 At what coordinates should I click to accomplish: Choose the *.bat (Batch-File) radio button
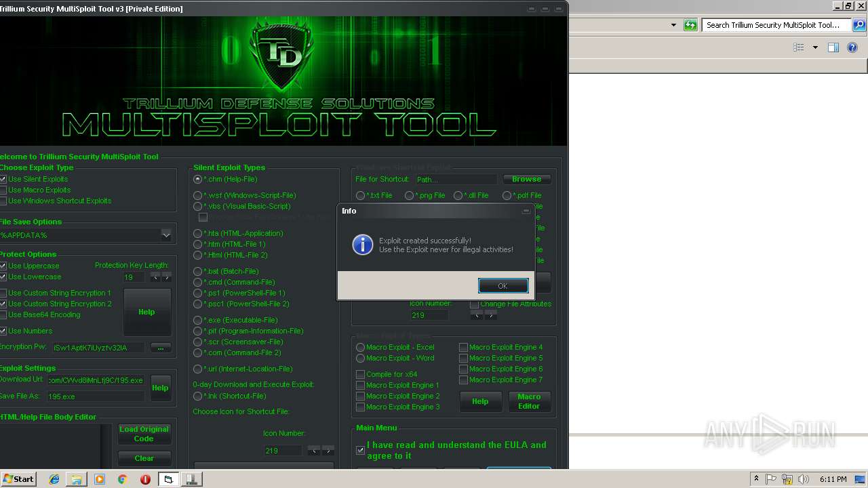198,271
